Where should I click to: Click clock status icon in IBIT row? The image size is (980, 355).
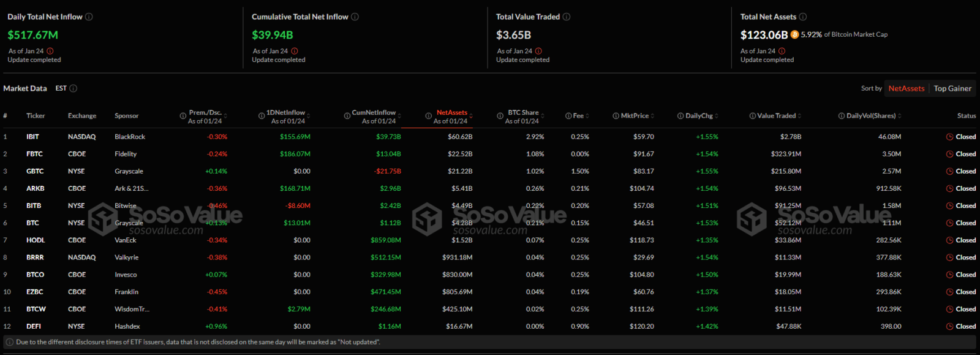[x=949, y=137]
